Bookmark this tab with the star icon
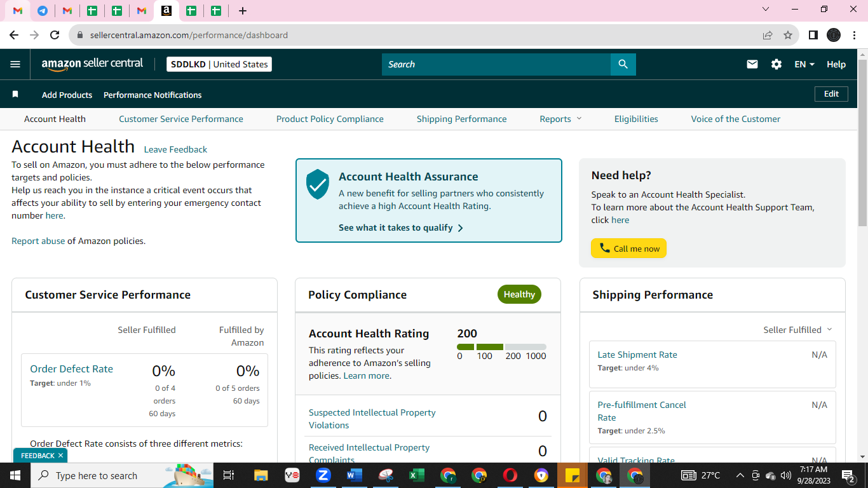This screenshot has height=488, width=868. pyautogui.click(x=788, y=35)
